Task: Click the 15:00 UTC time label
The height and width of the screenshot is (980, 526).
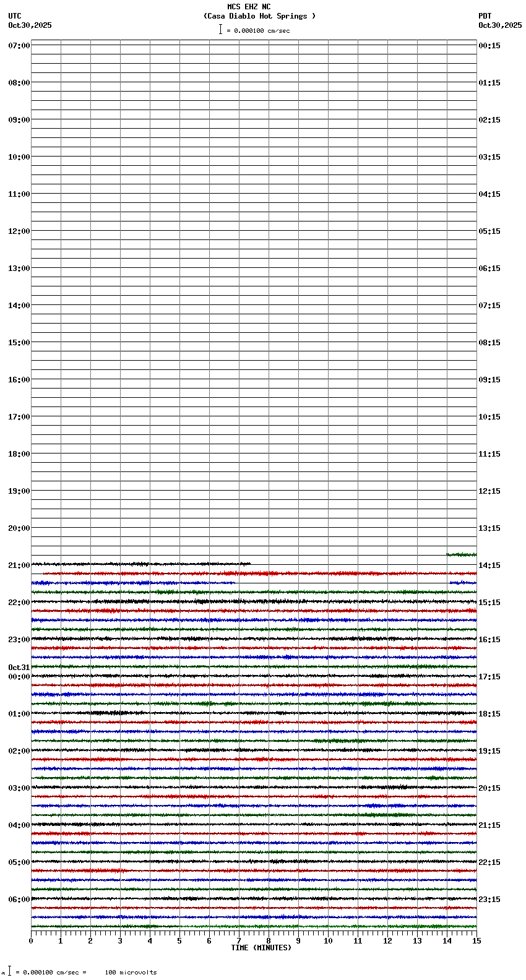Action: coord(19,343)
